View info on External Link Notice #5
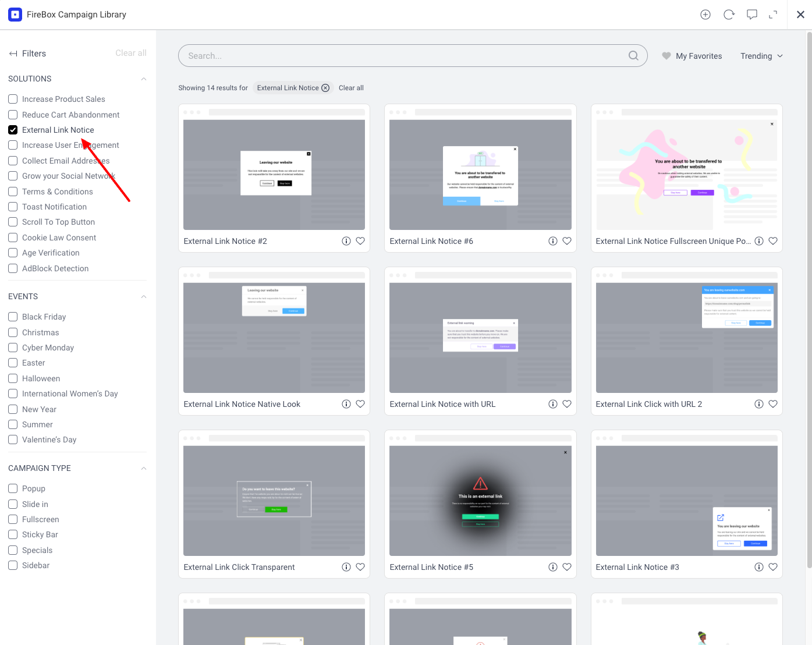The height and width of the screenshot is (645, 812). click(x=552, y=566)
